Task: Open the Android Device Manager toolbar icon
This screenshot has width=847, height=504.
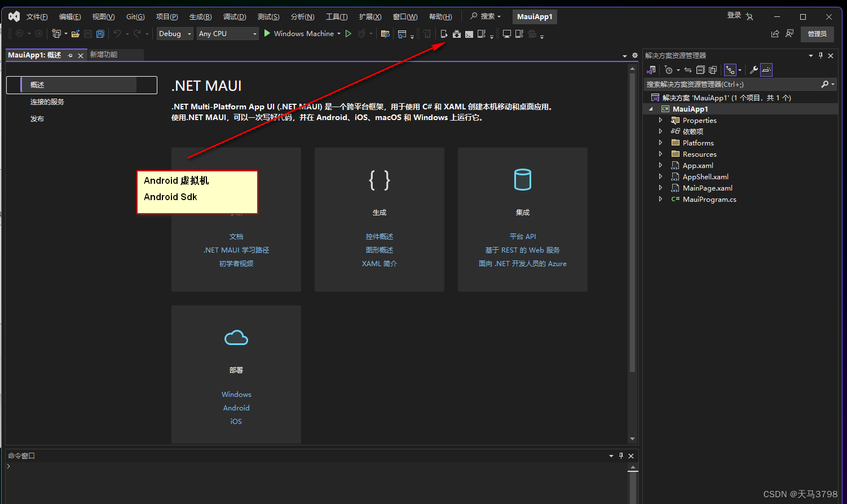Action: coord(444,34)
